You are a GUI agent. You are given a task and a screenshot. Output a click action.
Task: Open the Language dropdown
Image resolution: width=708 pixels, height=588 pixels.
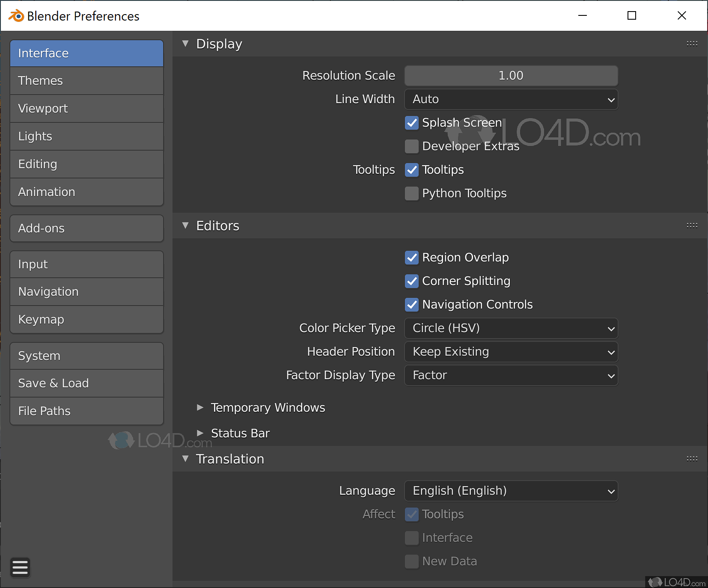511,491
